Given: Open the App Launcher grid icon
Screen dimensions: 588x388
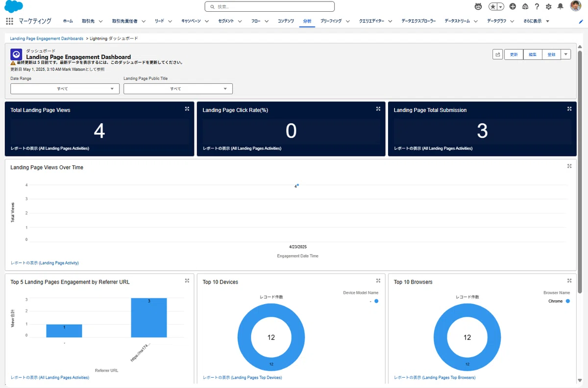Looking at the screenshot, I should [9, 21].
